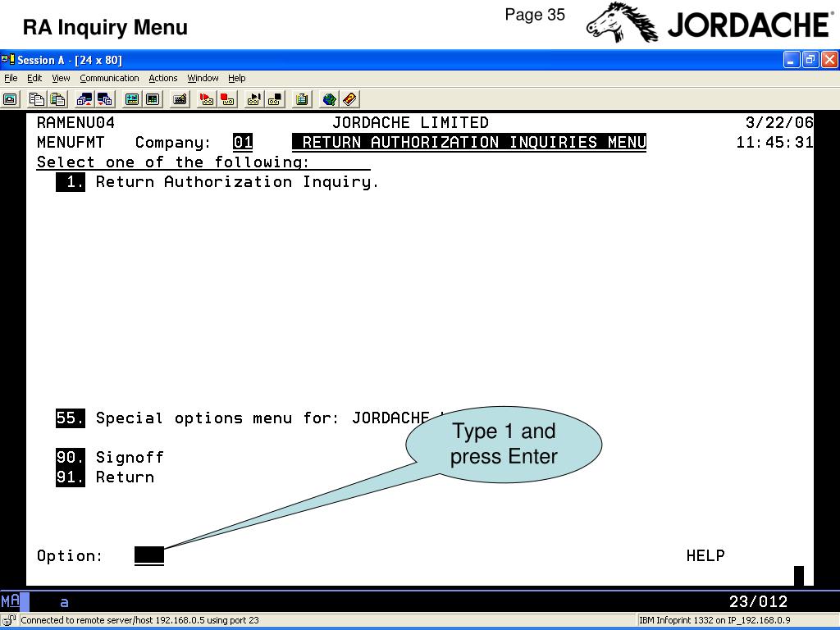
Task: Click the Display settings toolbar icon
Action: click(x=132, y=99)
